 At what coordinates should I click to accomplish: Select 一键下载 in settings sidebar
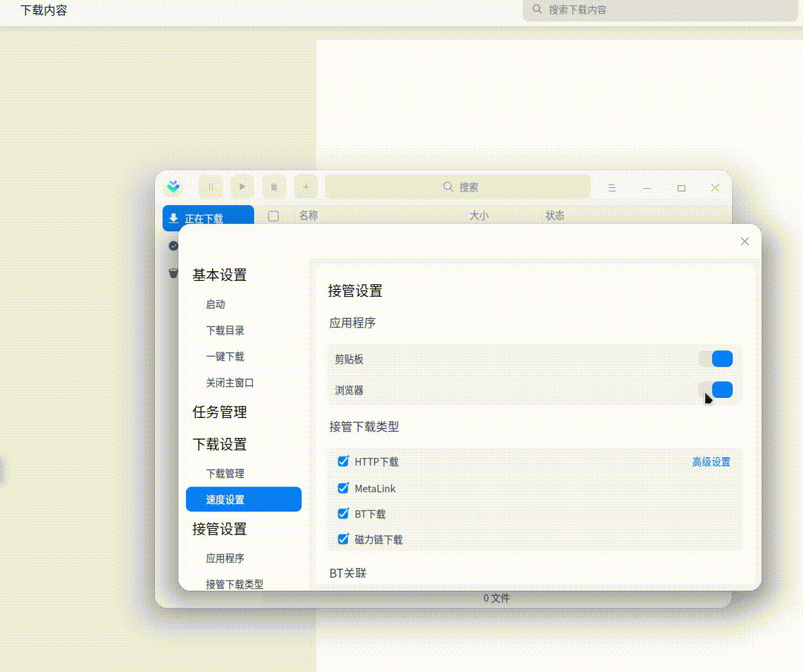225,357
